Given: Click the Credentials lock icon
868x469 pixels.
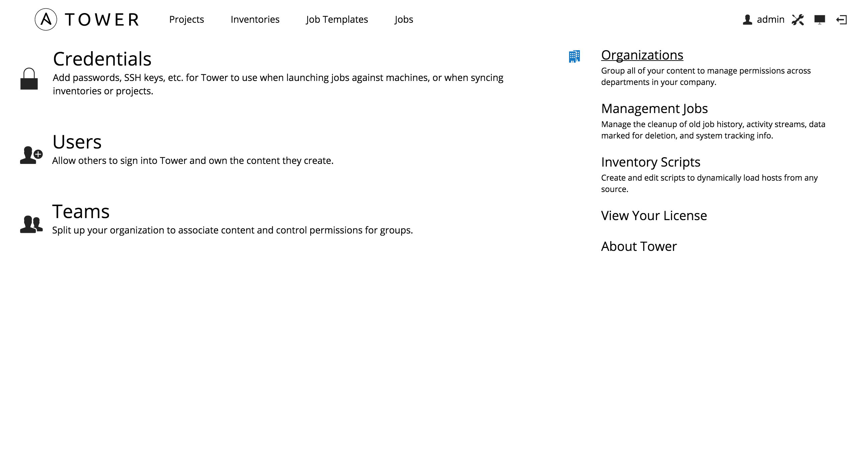Looking at the screenshot, I should click(29, 79).
